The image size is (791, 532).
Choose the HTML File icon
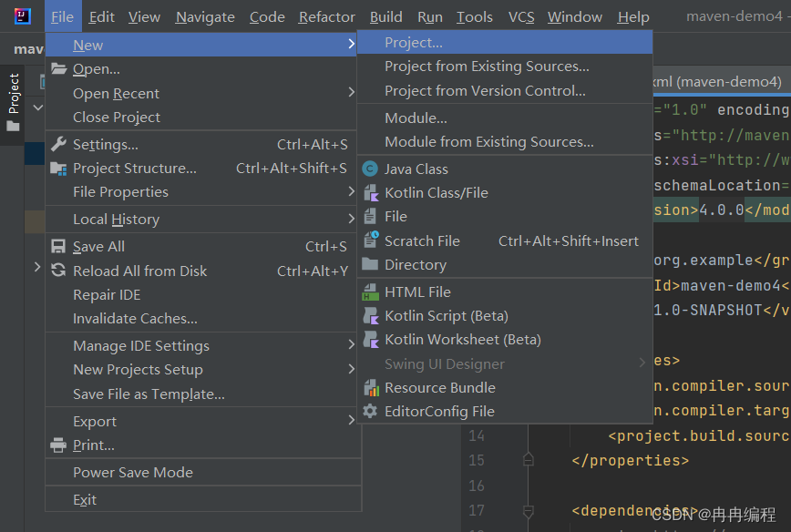tap(371, 292)
